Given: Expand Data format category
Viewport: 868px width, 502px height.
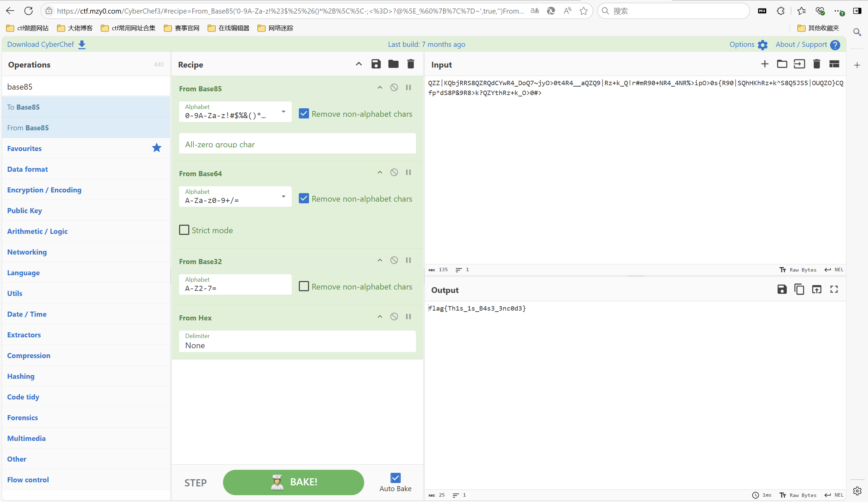Looking at the screenshot, I should [86, 169].
